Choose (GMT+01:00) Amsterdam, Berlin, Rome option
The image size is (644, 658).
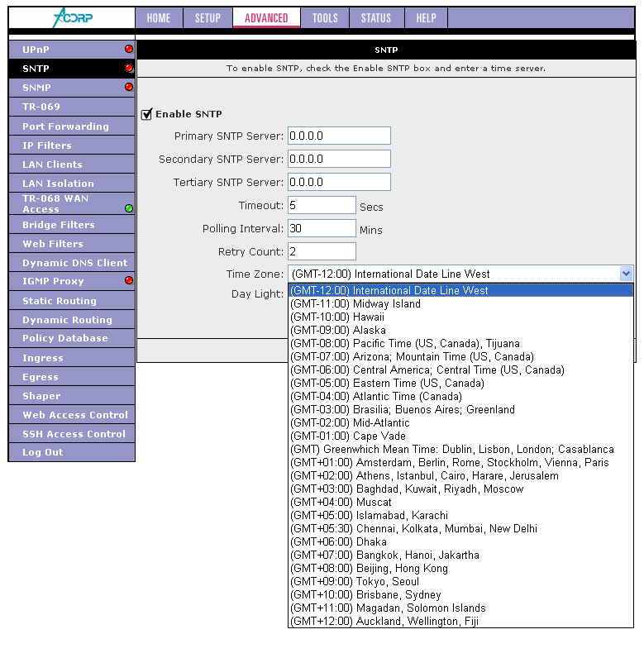[460, 462]
